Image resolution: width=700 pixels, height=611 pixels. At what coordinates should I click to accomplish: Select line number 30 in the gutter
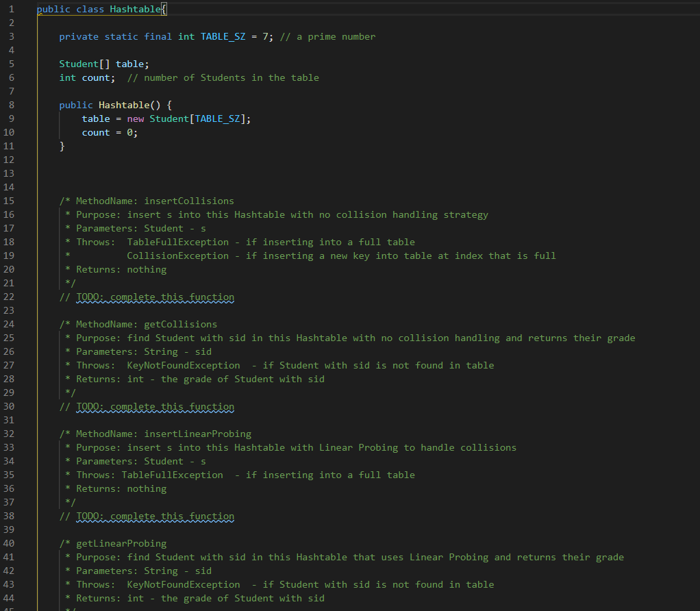point(8,406)
